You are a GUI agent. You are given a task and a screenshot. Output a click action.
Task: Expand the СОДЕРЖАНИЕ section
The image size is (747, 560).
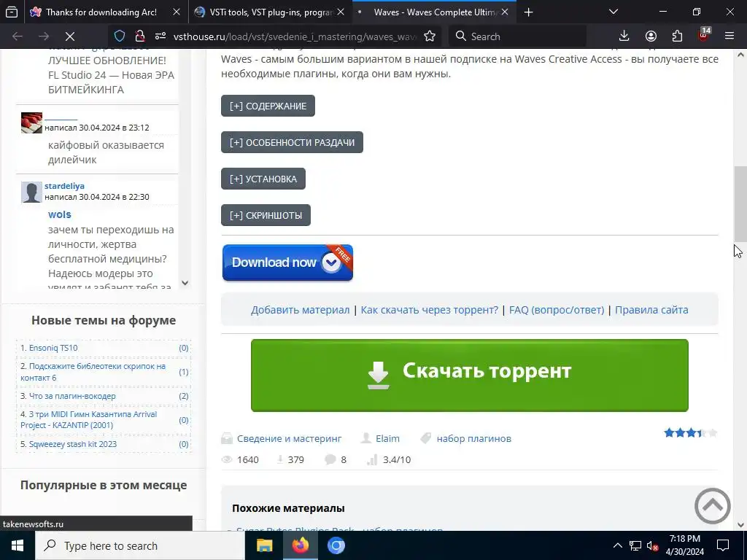(268, 106)
